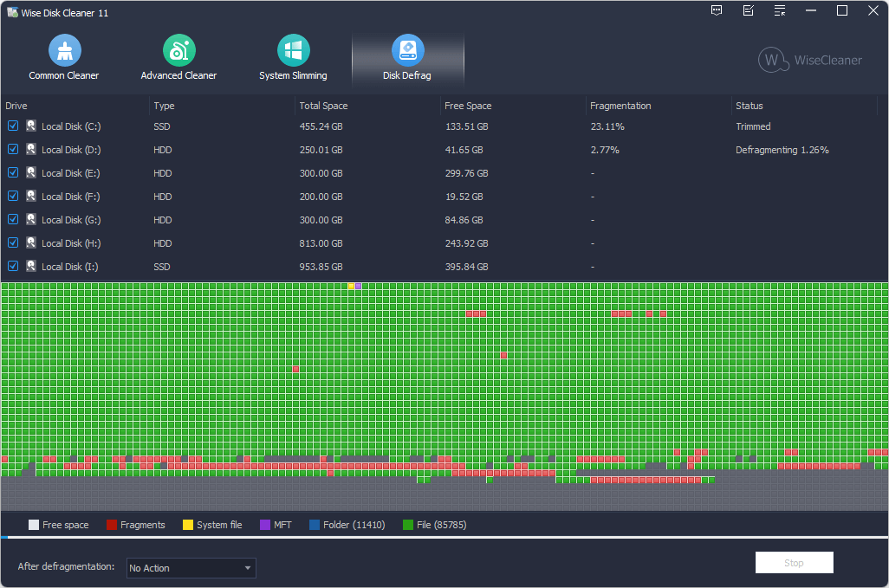Click the Free space legend swatch
The height and width of the screenshot is (588, 889).
34,525
